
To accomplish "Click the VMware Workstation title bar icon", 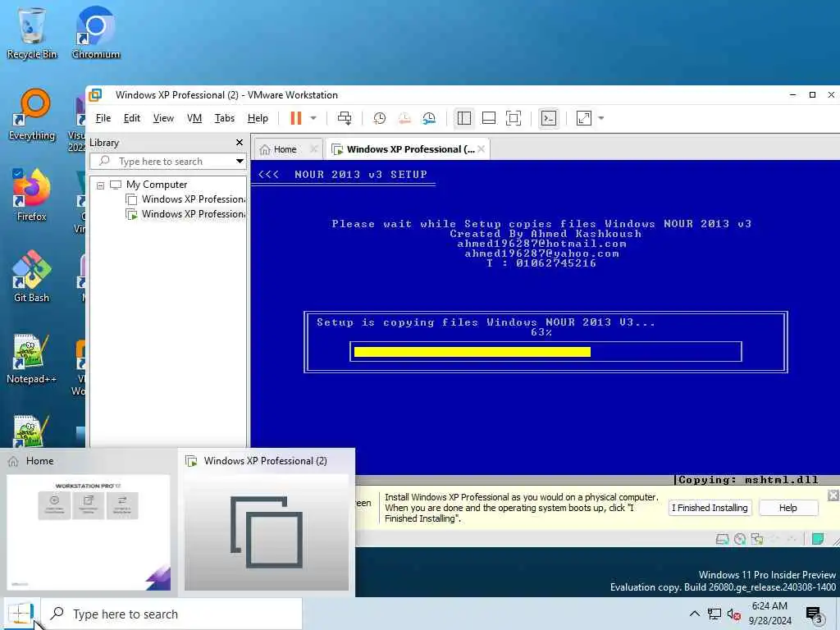I will tap(95, 95).
